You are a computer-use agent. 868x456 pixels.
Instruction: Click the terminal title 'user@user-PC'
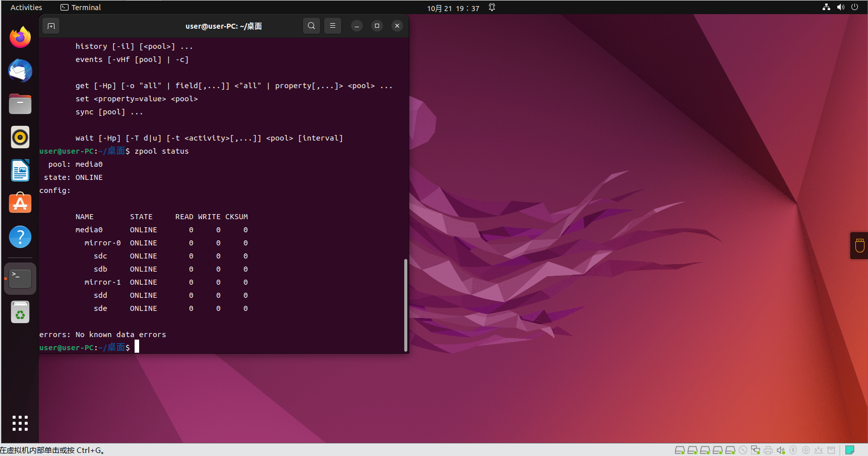[x=223, y=26]
